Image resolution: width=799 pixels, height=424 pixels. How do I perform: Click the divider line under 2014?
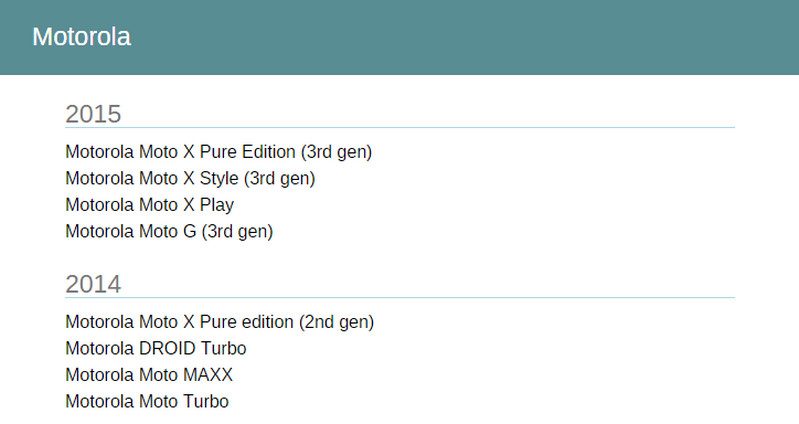[400, 298]
